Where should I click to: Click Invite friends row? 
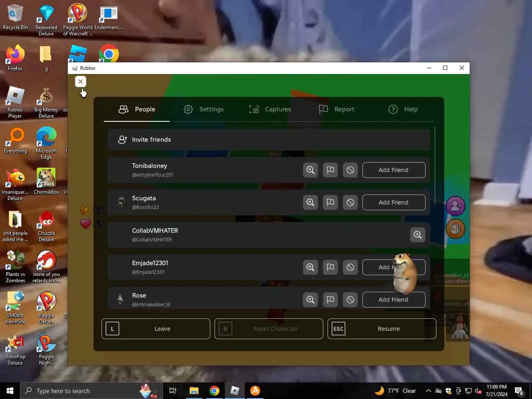tap(268, 140)
